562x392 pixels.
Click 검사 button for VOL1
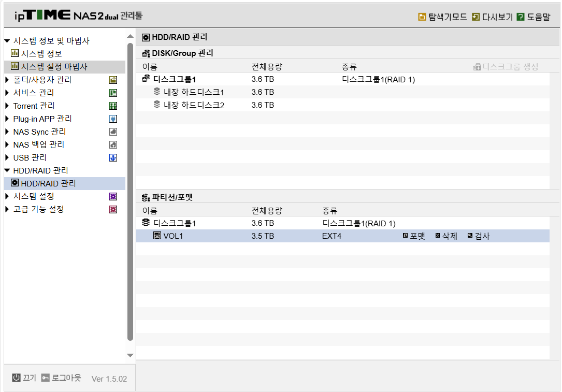click(x=479, y=236)
